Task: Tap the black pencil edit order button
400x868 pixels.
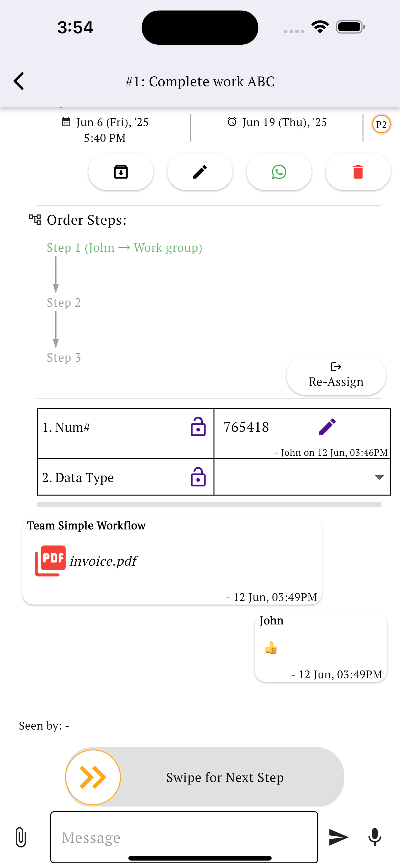Action: pos(200,172)
